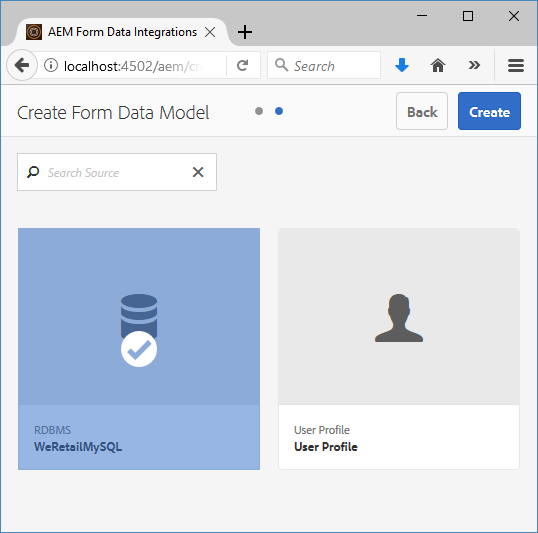Clear the Search Source field with X
Viewport: 538px width, 533px height.
tap(198, 172)
